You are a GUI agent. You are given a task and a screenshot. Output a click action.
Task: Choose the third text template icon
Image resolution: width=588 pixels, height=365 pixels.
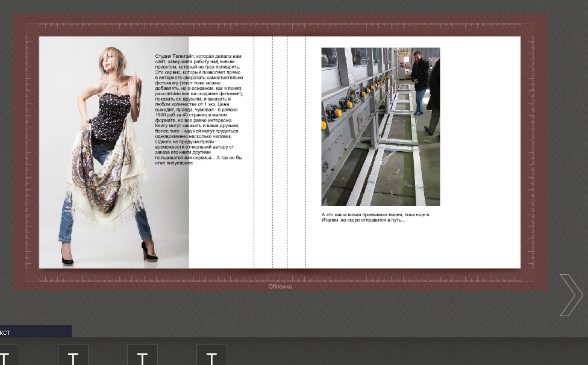pyautogui.click(x=142, y=357)
